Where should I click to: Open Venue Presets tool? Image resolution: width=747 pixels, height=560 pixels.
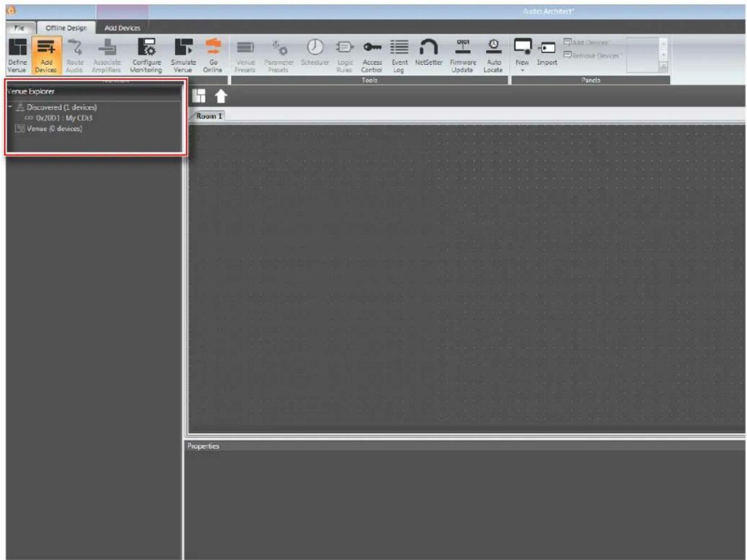coord(245,55)
